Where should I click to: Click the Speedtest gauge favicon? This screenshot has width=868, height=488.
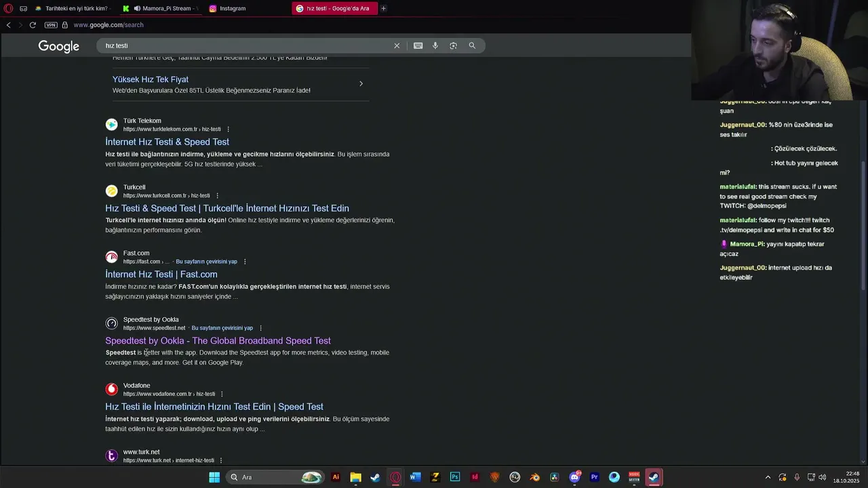click(112, 323)
